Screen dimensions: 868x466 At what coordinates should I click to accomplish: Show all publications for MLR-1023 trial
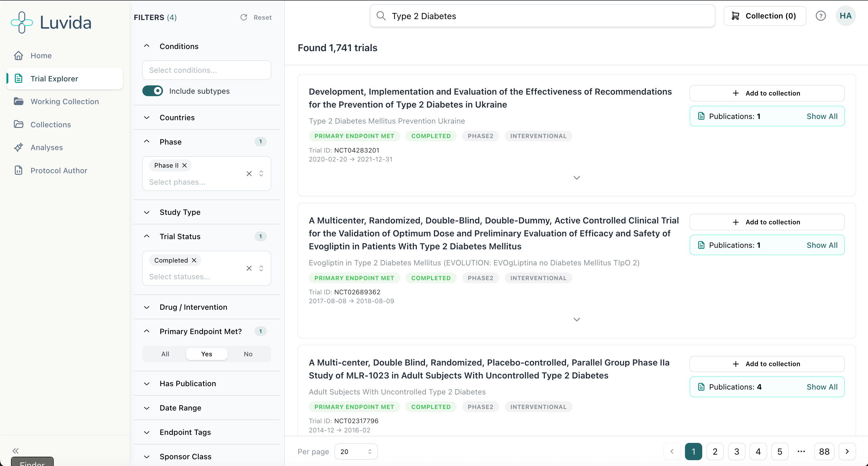821,387
